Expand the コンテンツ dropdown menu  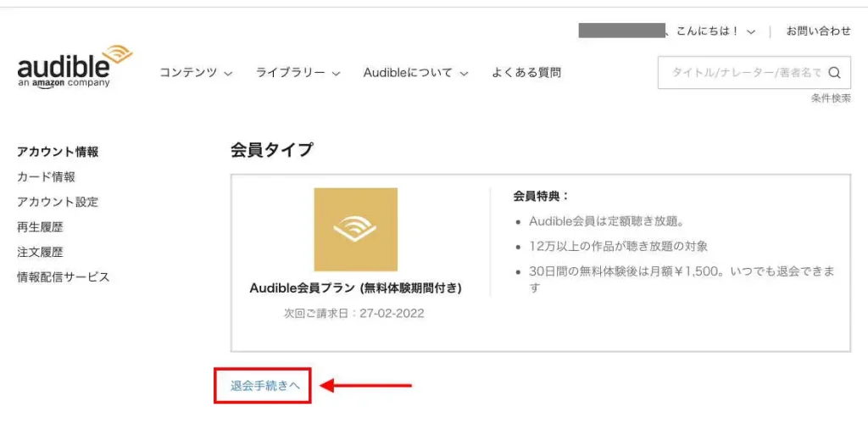(196, 73)
